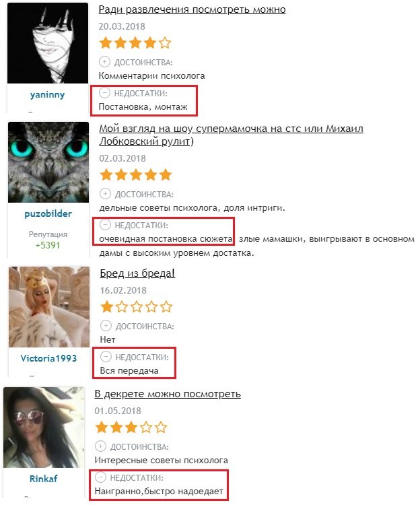Click the one-star rating under Бред из бреда

coord(136,307)
